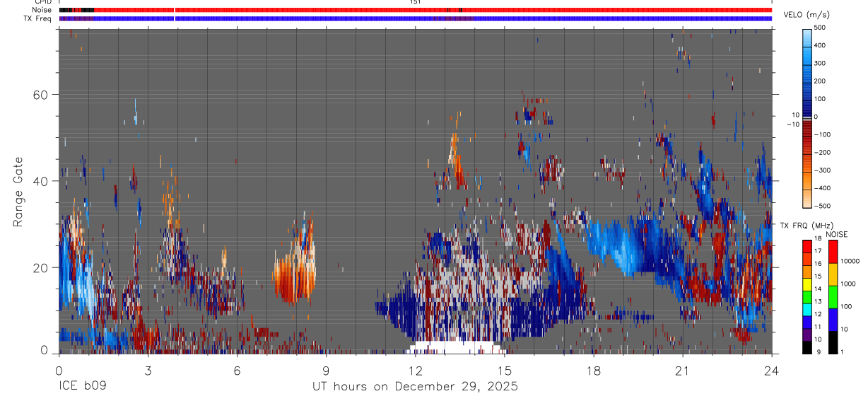The height and width of the screenshot is (401, 868).
Task: Click the 1 label on noise scale
Action: tap(841, 351)
